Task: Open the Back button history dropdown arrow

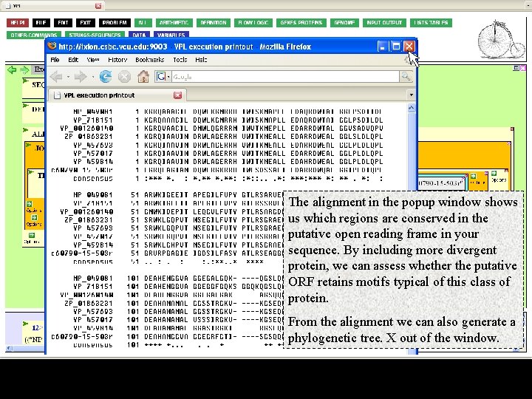Action: tap(68, 77)
